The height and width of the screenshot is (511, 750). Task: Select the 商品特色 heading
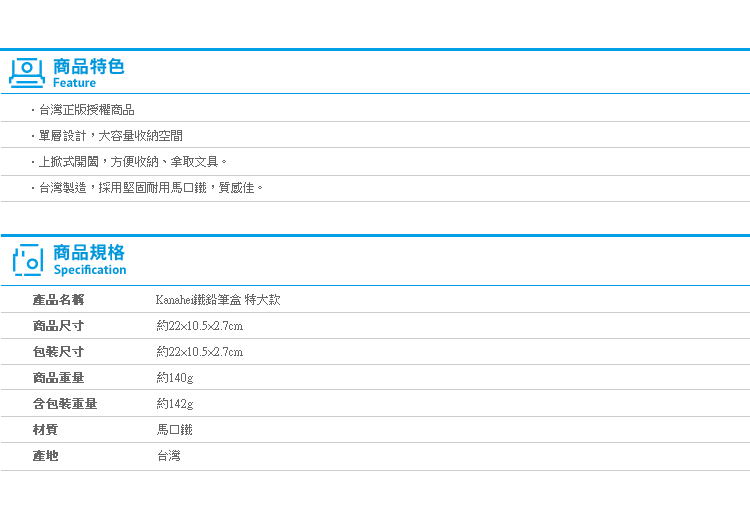click(x=88, y=67)
